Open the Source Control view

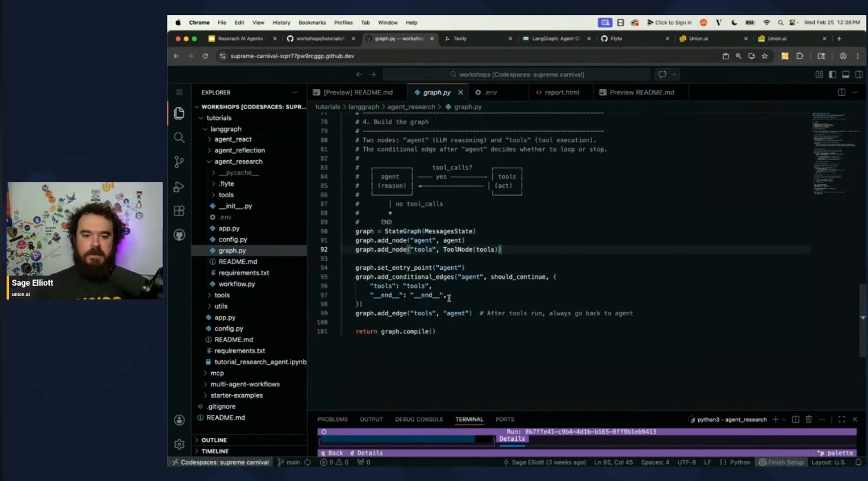(x=179, y=161)
